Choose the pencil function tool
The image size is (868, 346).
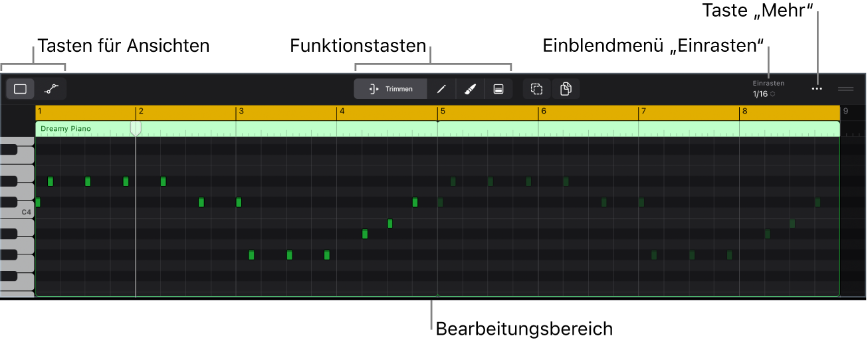pos(441,89)
